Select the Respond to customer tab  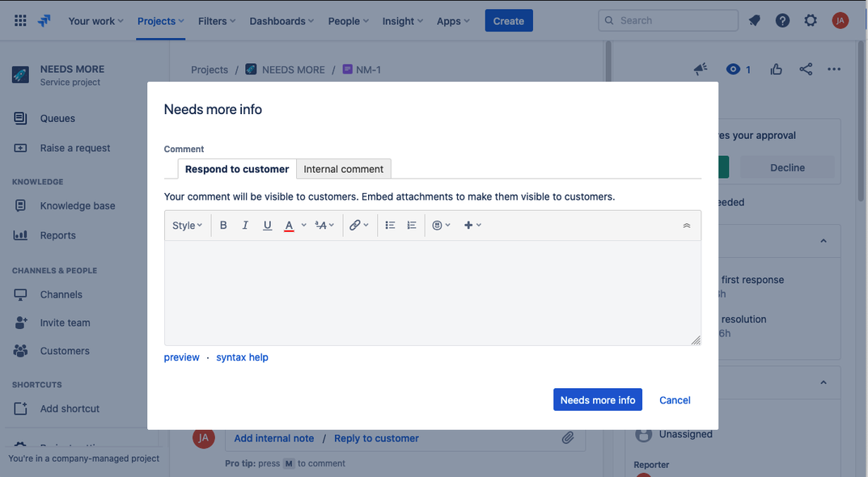click(x=237, y=169)
